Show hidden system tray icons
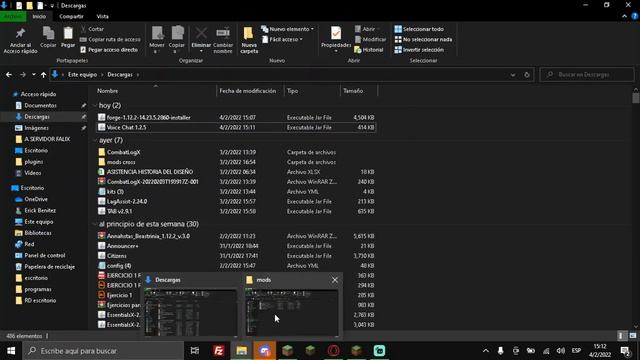Viewport: 640px width, 360px height. [x=485, y=351]
